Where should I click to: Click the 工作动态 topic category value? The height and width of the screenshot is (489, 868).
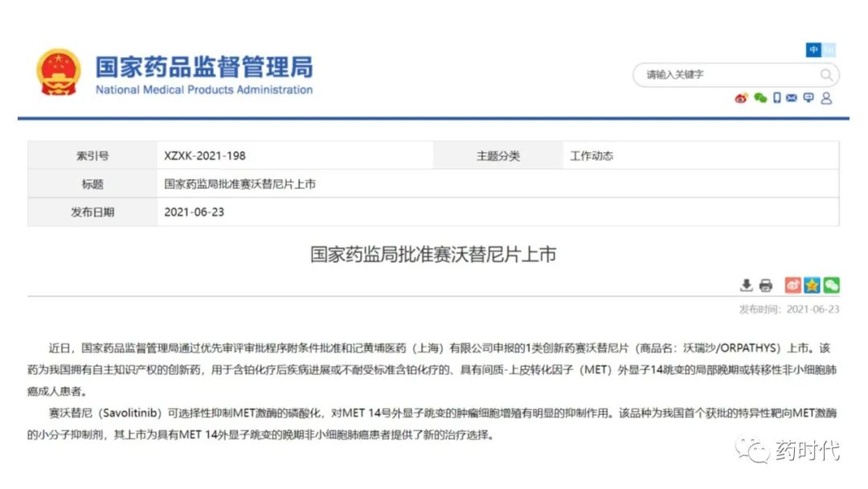point(592,156)
